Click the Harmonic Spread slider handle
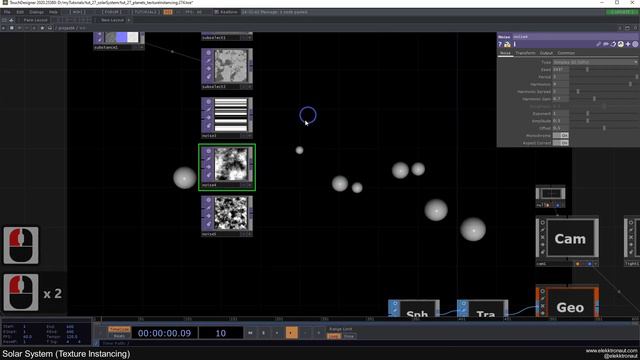This screenshot has height=360, width=640. pyautogui.click(x=578, y=91)
